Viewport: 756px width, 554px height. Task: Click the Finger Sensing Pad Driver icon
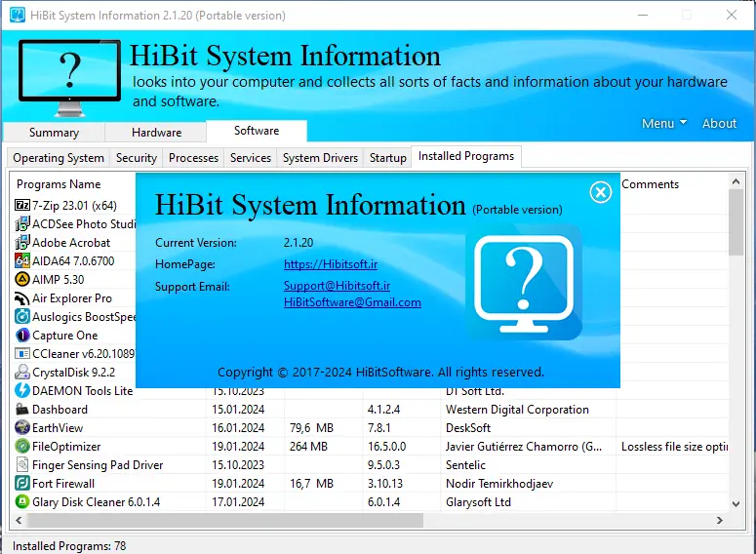(22, 465)
